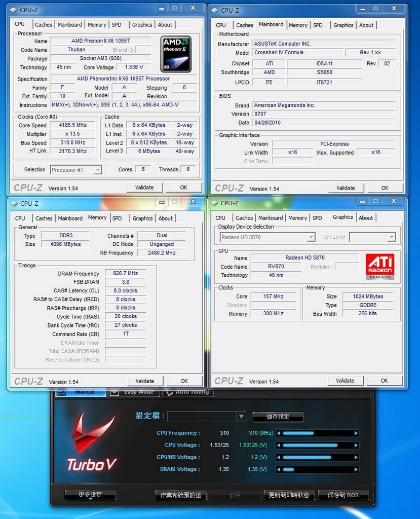This screenshot has width=420, height=519.
Task: Click the ATI Radeon Graphics logo
Action: [x=380, y=267]
